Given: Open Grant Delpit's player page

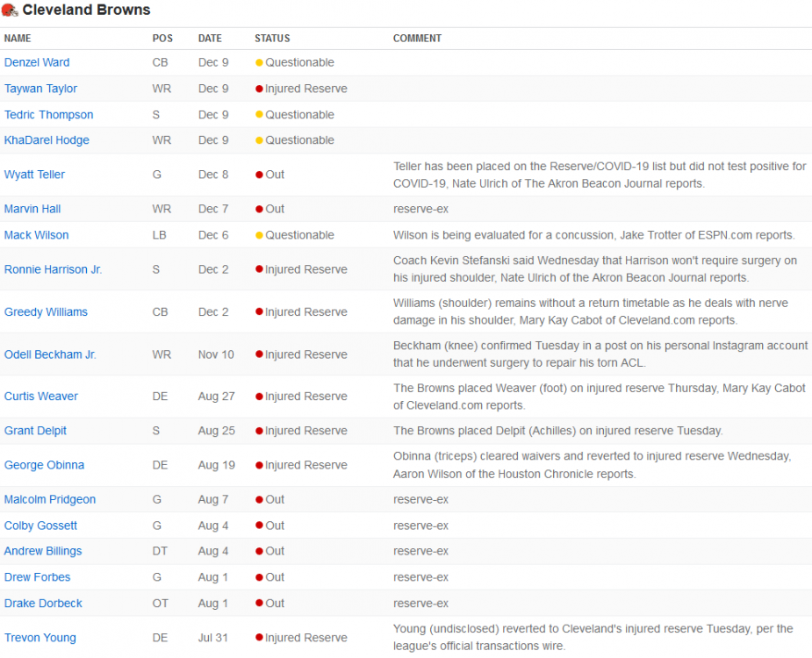Looking at the screenshot, I should coord(35,431).
